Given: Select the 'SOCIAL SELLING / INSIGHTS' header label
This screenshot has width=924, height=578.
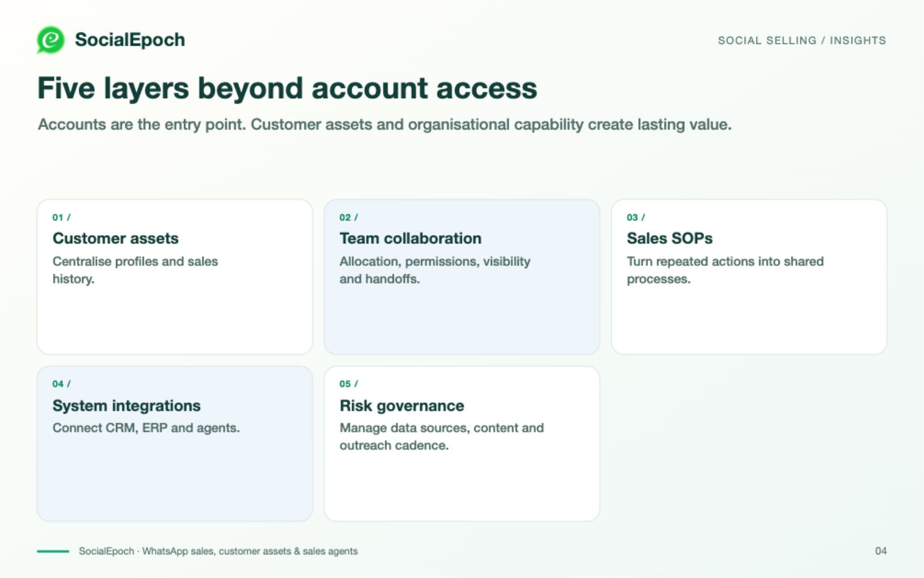Looking at the screenshot, I should click(802, 40).
